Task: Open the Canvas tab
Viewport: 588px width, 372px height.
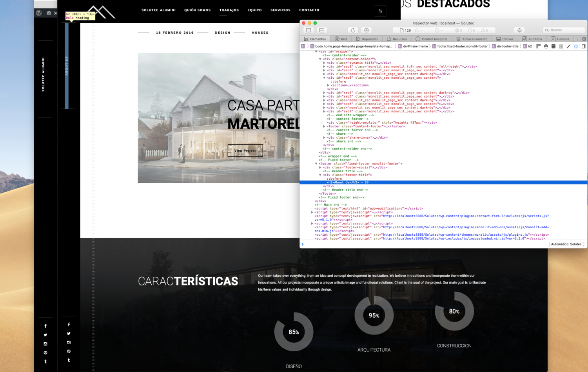Action: tap(505, 39)
